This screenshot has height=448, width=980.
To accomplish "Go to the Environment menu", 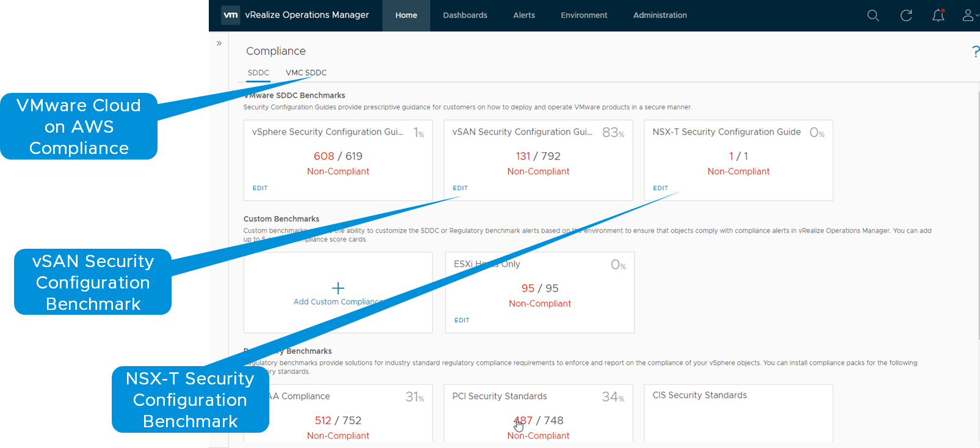I will (584, 15).
